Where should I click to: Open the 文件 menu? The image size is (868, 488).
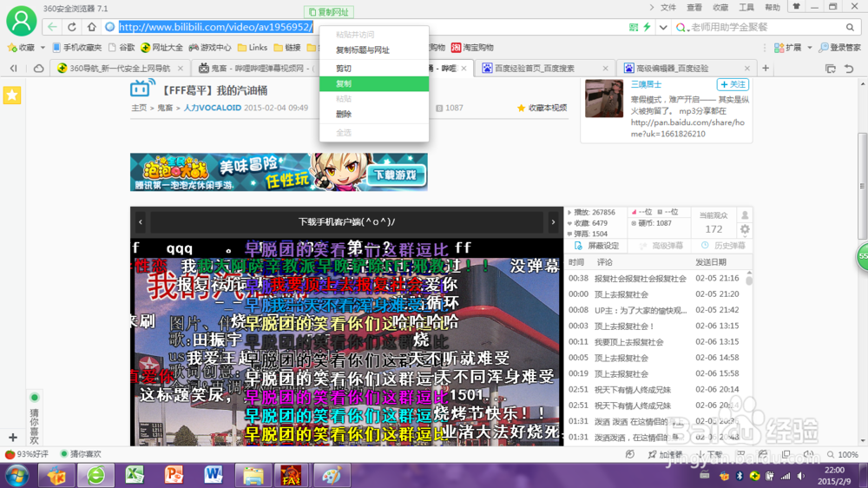click(x=668, y=7)
